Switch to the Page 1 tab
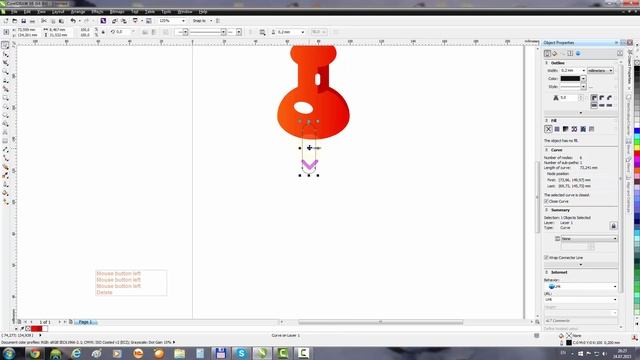640x360 pixels. (85, 322)
